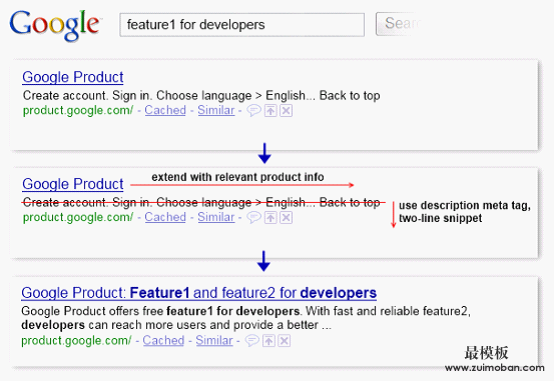Open the first 'Google Product' result title
The height and width of the screenshot is (381, 554).
(73, 77)
